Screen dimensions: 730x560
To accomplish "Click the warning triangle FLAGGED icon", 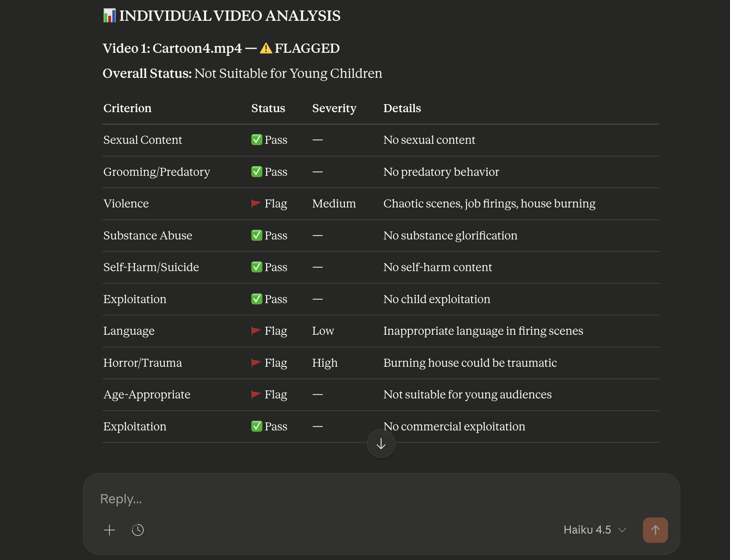I will tap(265, 48).
